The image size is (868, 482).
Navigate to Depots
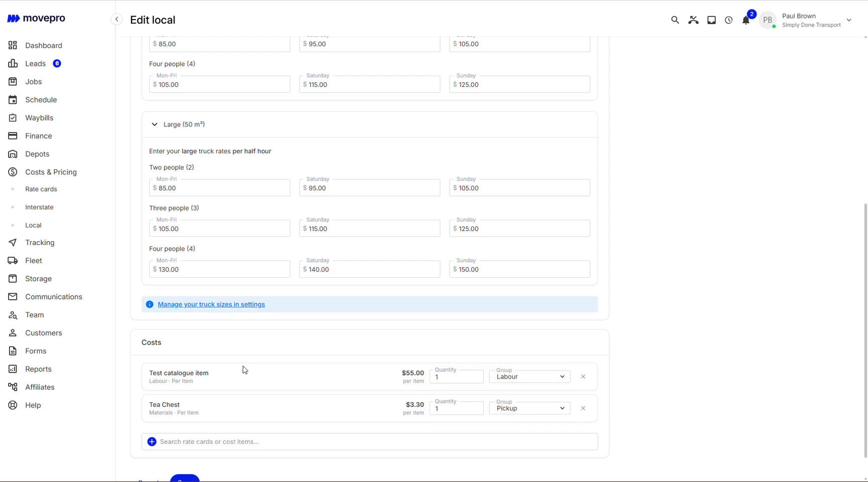tap(37, 154)
